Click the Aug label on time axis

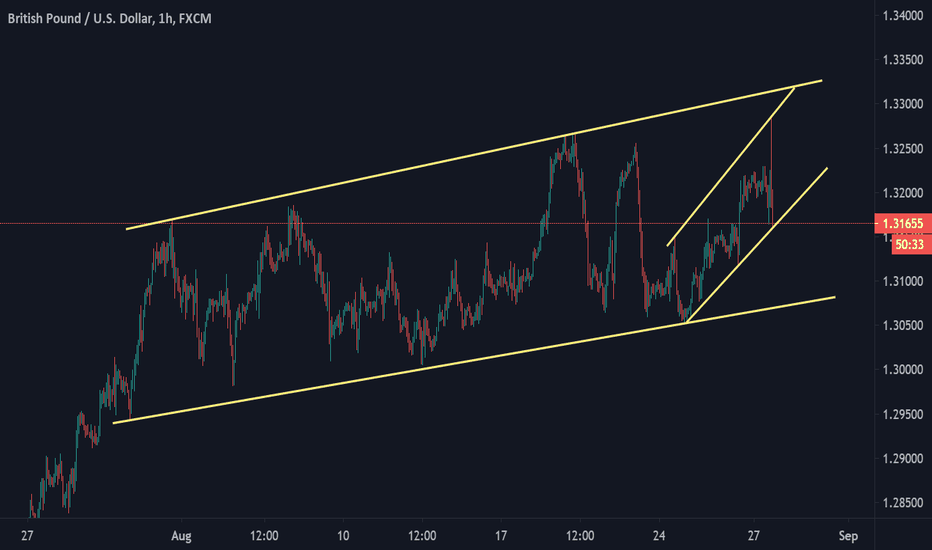pyautogui.click(x=181, y=536)
